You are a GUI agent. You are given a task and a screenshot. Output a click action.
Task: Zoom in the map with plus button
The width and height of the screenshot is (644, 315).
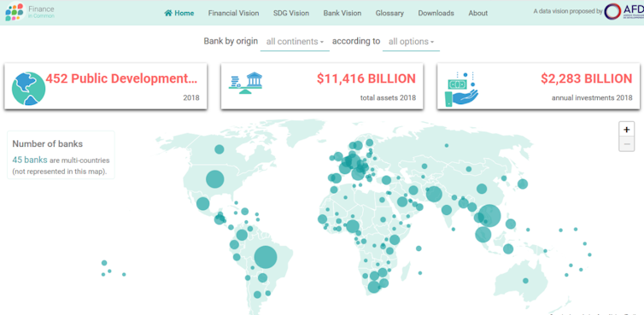(x=626, y=130)
